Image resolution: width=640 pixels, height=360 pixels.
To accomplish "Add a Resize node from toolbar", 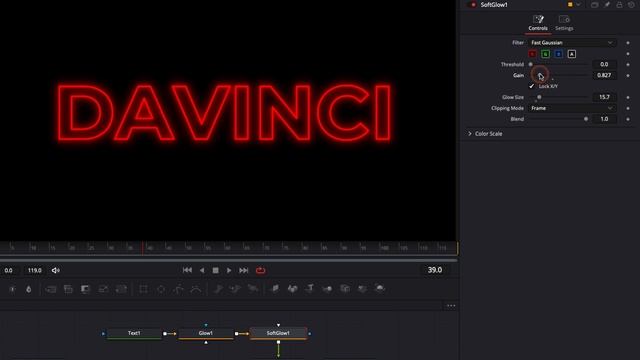I will pos(103,289).
